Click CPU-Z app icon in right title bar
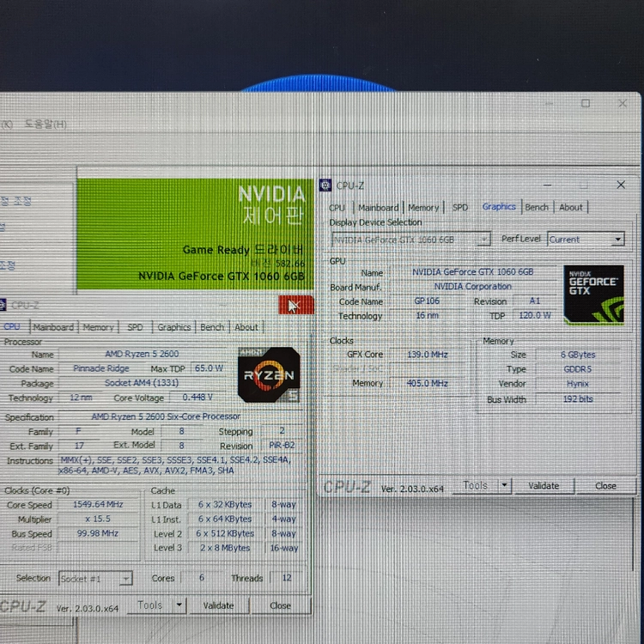Screen dimensions: 644x644 click(x=325, y=185)
